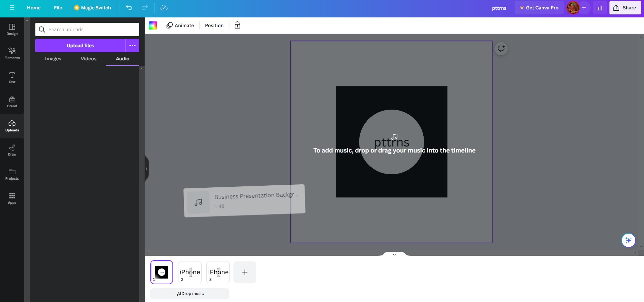The width and height of the screenshot is (644, 302).
Task: Open the File menu
Action: pos(58,8)
